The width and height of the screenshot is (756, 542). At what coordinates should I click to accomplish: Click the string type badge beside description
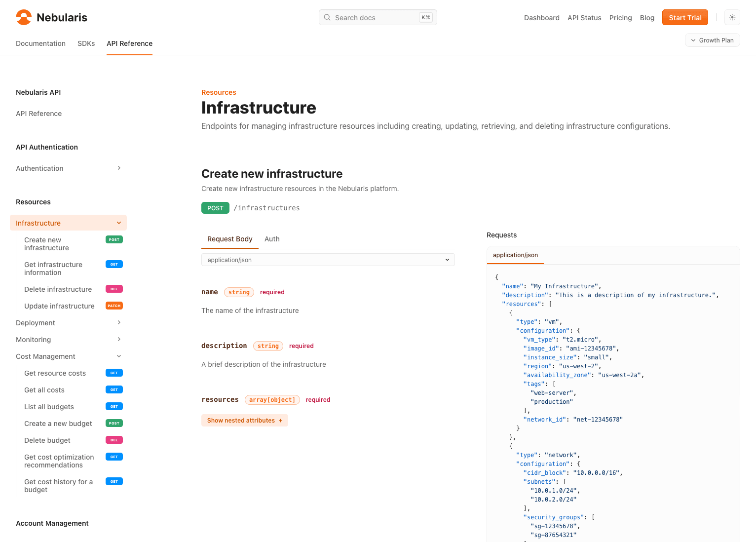(268, 346)
